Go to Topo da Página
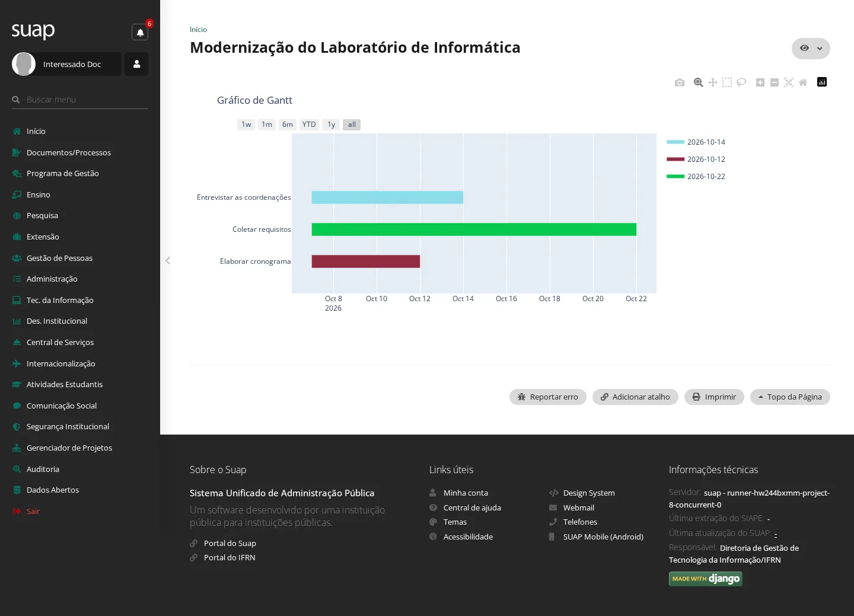Viewport: 854px width, 616px height. [x=790, y=397]
